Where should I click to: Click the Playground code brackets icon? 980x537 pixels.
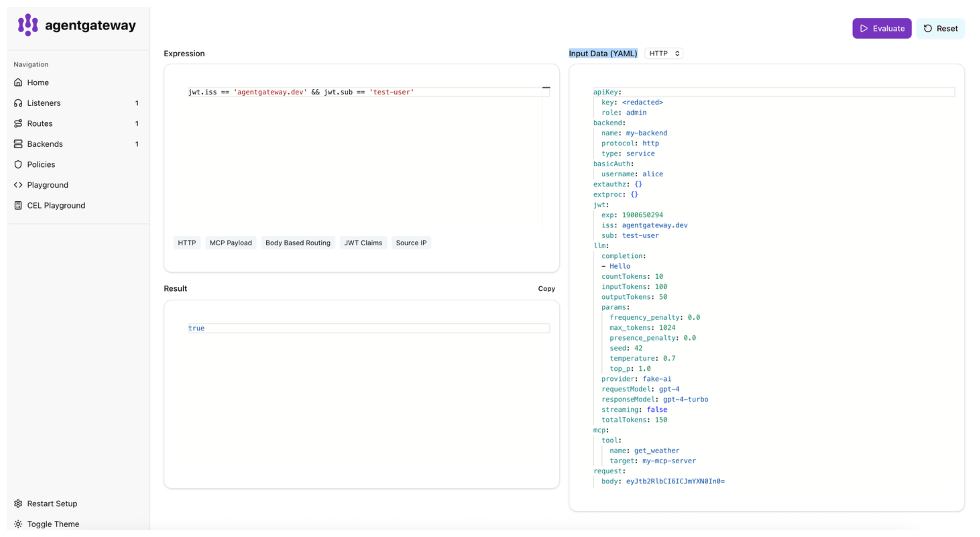click(18, 185)
